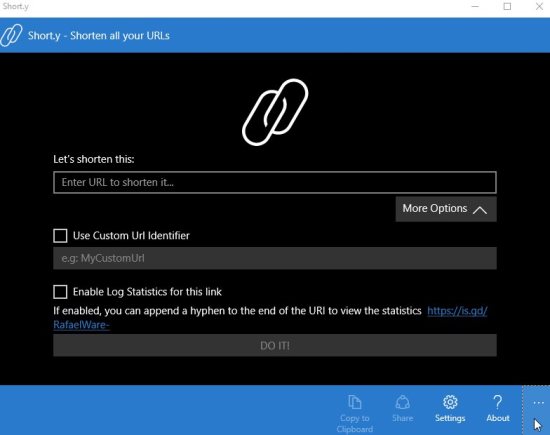Click the 'Let's shorten this:' label
This screenshot has width=550, height=435.
tap(94, 159)
